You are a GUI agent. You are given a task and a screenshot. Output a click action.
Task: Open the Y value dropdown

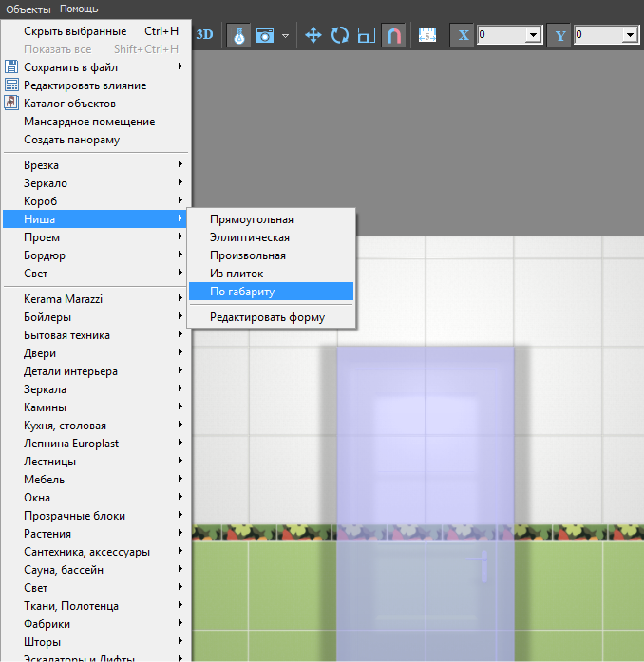pos(630,34)
